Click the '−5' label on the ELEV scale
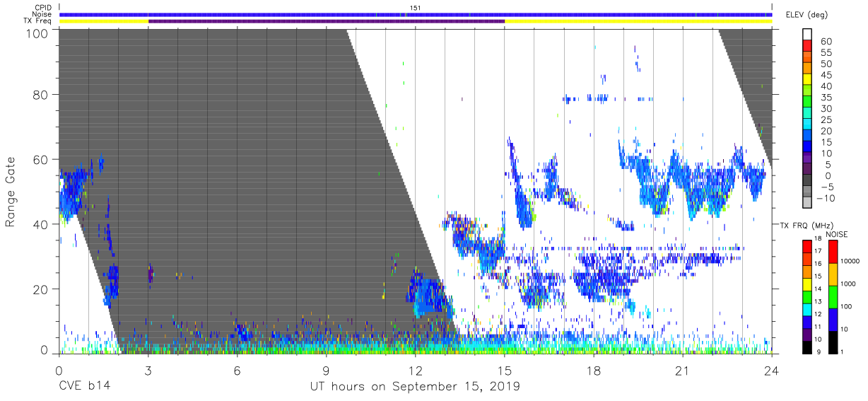The width and height of the screenshot is (868, 401). pos(828,187)
